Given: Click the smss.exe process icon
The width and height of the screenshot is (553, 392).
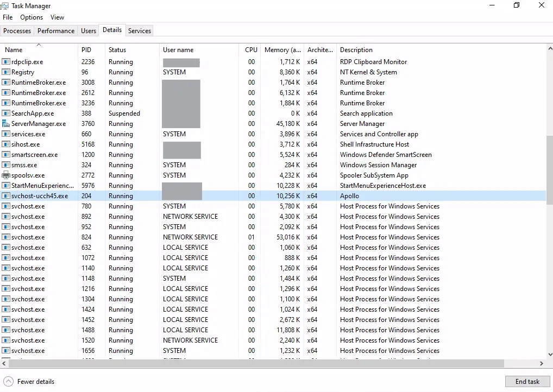Looking at the screenshot, I should [x=7, y=165].
